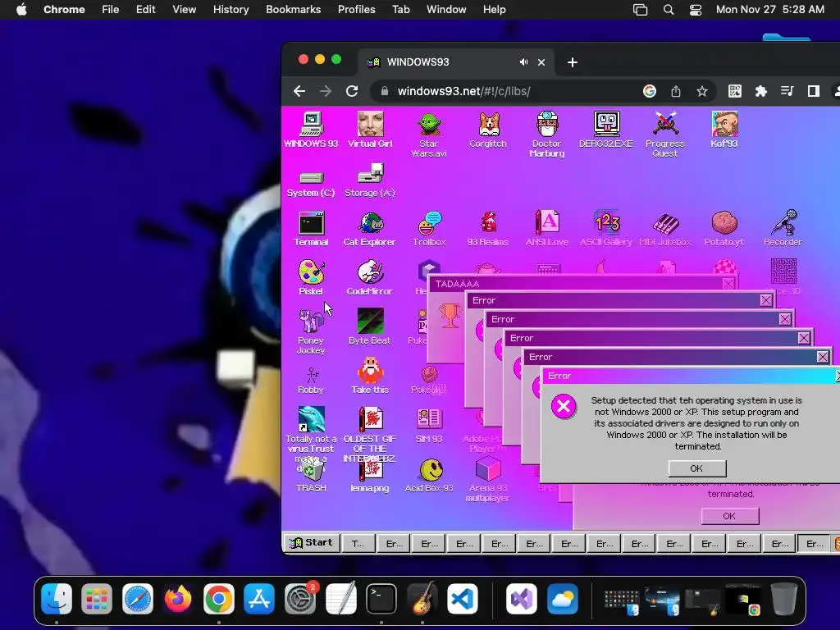Open Chrome extensions puzzle icon
This screenshot has height=630, width=840.
[x=760, y=91]
